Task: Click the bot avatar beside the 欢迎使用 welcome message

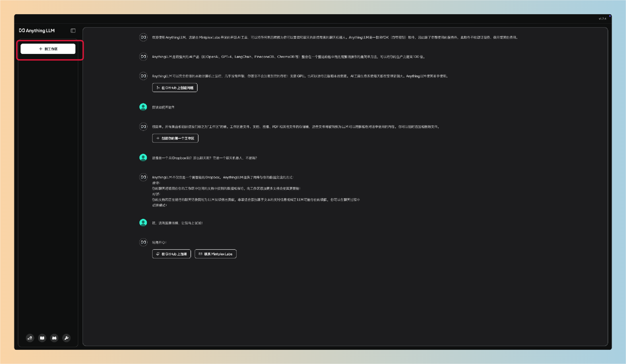Action: click(143, 37)
